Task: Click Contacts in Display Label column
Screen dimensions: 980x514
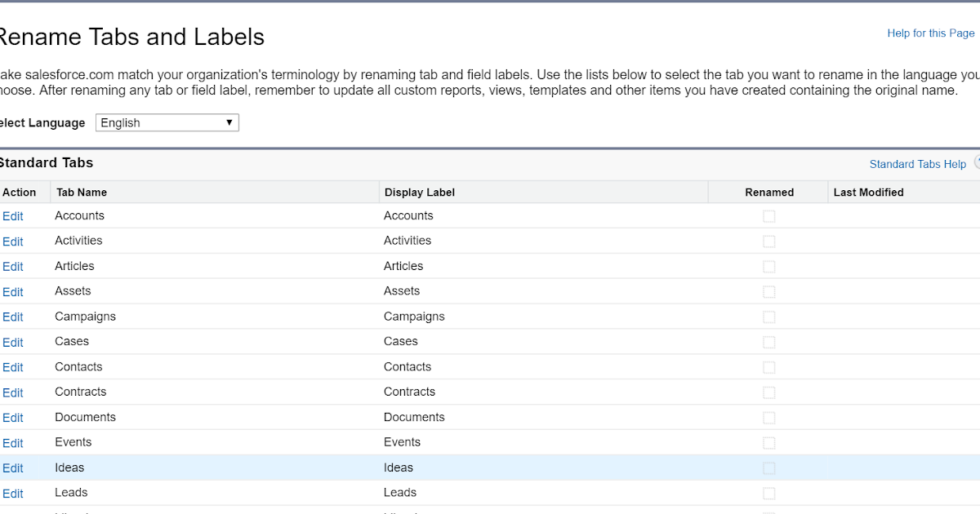Action: (x=408, y=367)
